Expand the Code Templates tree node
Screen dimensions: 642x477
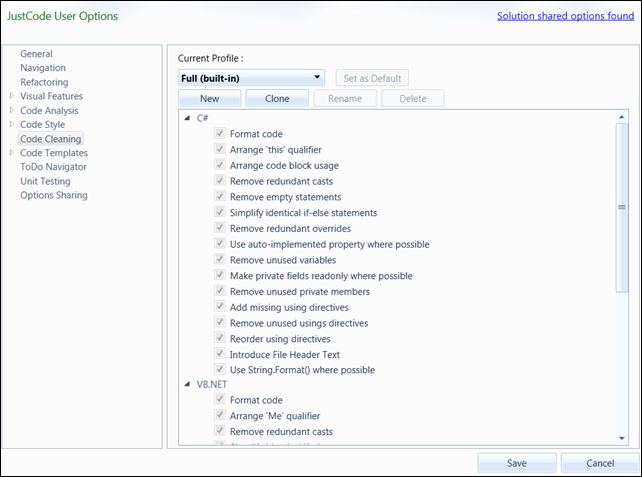point(12,153)
